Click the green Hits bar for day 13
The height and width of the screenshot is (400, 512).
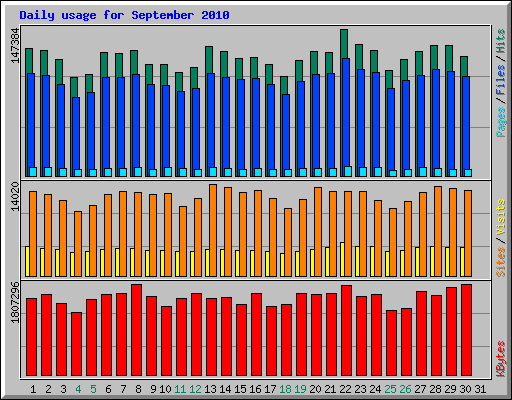(209, 60)
